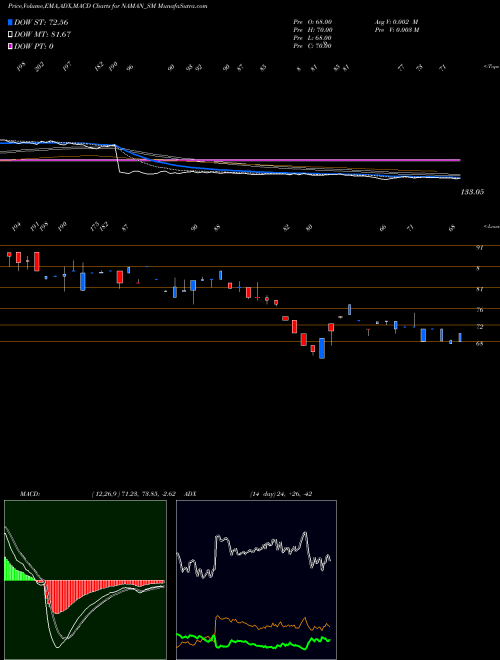Click the 91 price axis label
The height and width of the screenshot is (660, 500).
[479, 248]
